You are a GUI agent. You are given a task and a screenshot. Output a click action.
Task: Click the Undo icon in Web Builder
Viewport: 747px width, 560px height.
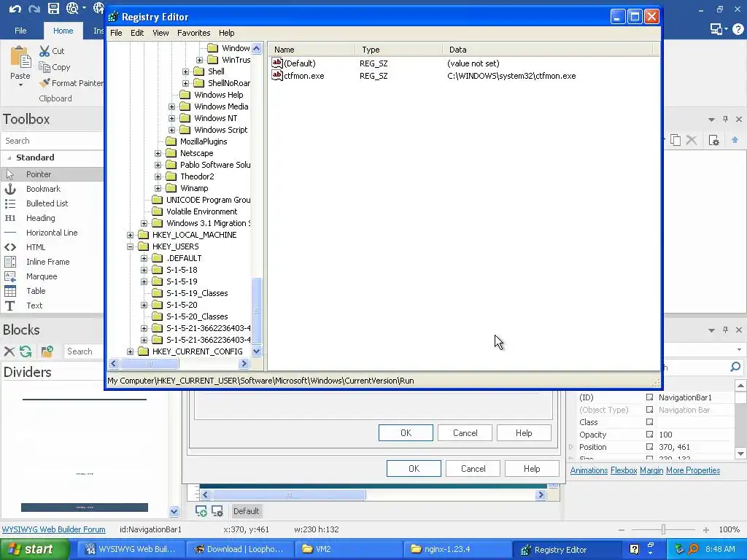click(x=15, y=9)
